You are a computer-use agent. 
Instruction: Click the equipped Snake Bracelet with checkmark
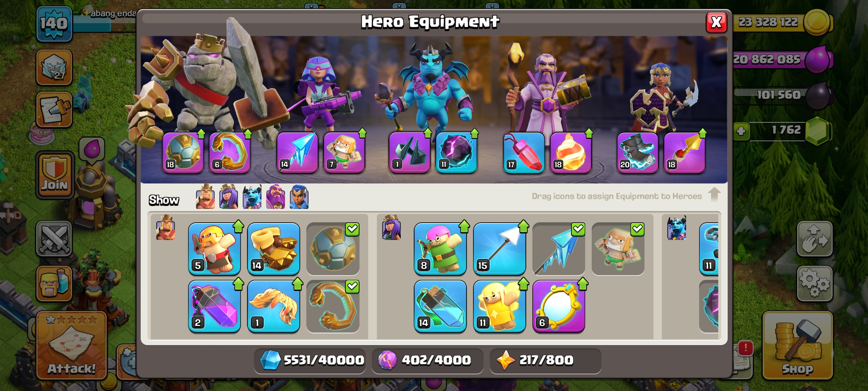click(333, 306)
